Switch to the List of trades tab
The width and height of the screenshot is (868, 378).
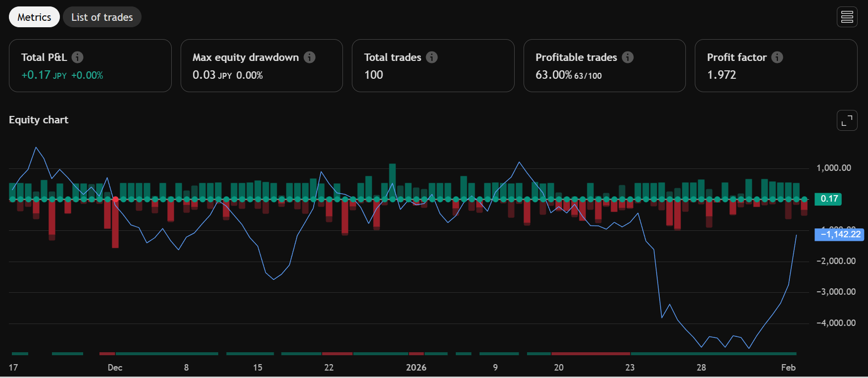pos(102,17)
